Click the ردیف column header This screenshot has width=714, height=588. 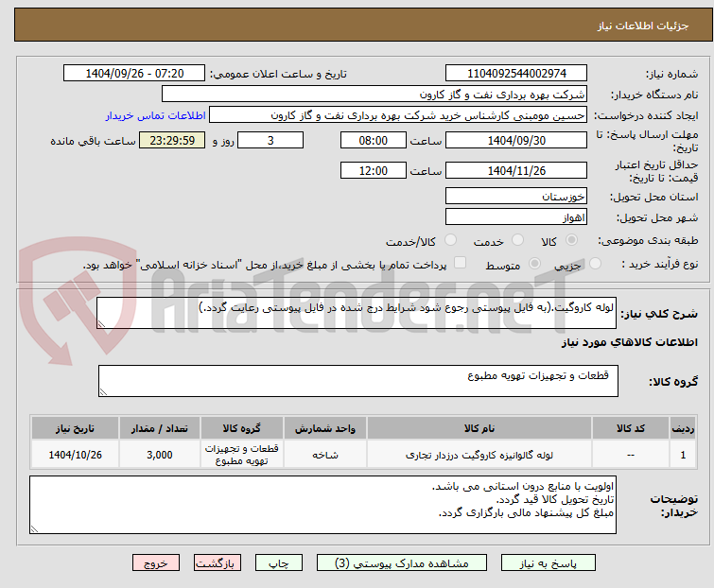[x=683, y=428]
